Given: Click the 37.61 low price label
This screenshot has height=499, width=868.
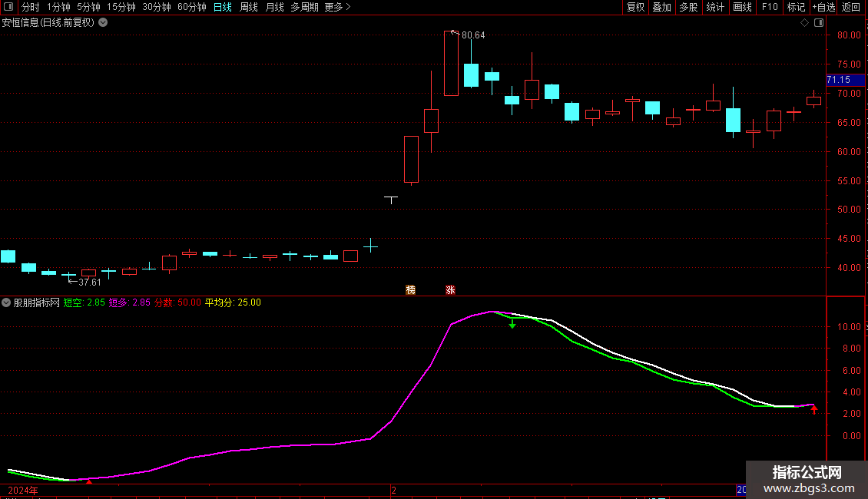Looking at the screenshot, I should 90,283.
